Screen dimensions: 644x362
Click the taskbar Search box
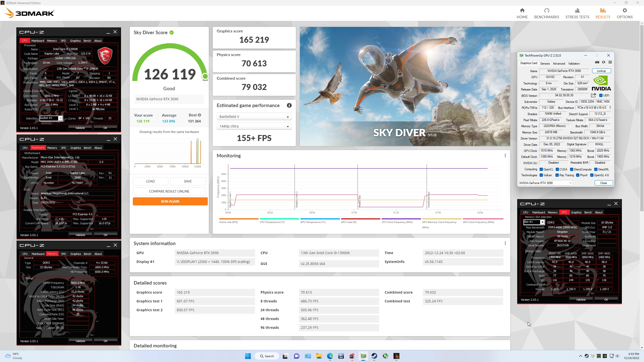coord(267,356)
